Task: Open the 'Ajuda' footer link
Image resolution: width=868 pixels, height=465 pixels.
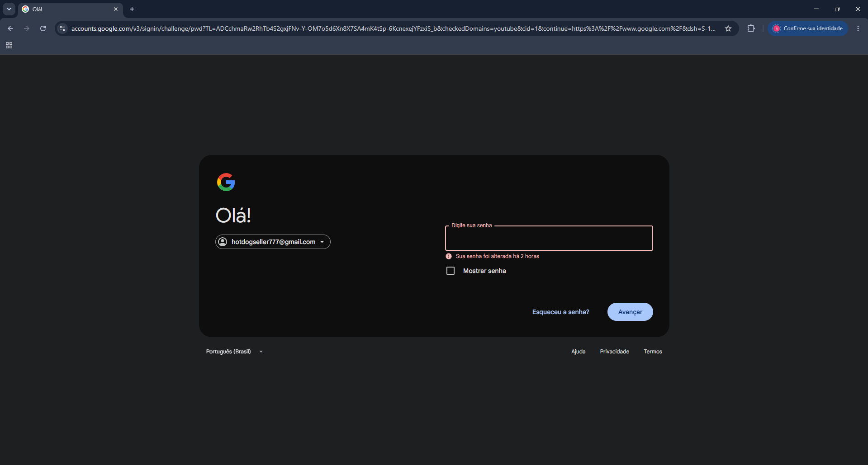Action: [578, 352]
